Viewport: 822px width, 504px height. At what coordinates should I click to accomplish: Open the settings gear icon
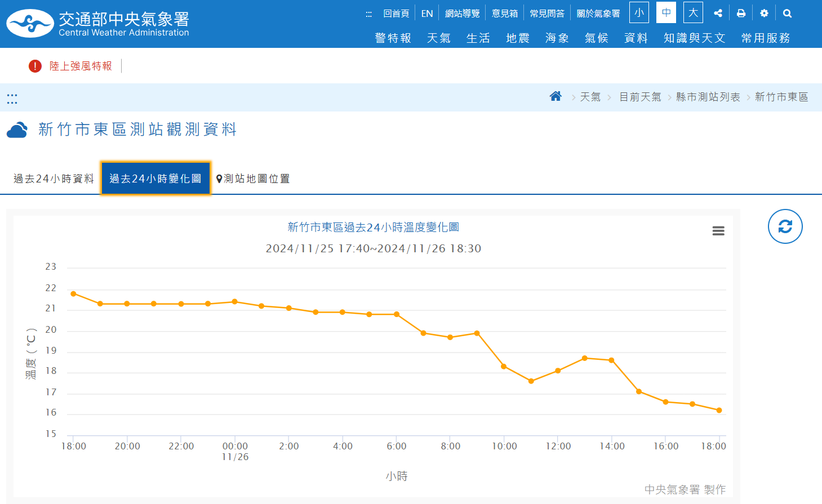[x=764, y=13]
